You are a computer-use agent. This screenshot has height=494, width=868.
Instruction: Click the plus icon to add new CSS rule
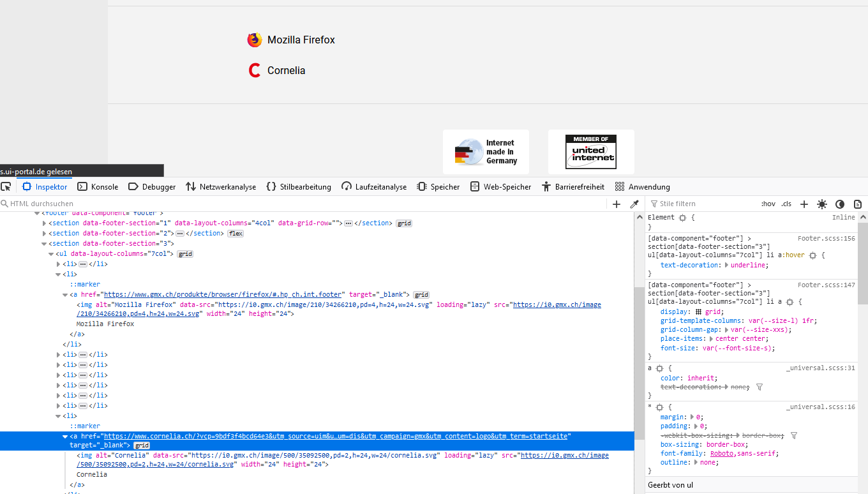804,204
